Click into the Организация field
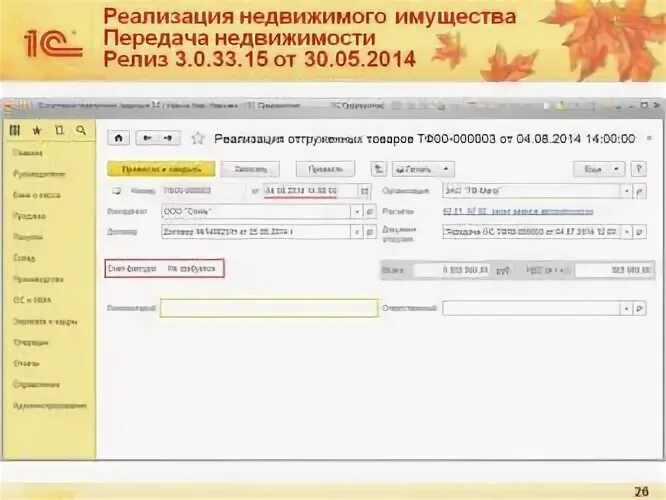The height and width of the screenshot is (500, 666). [x=531, y=191]
